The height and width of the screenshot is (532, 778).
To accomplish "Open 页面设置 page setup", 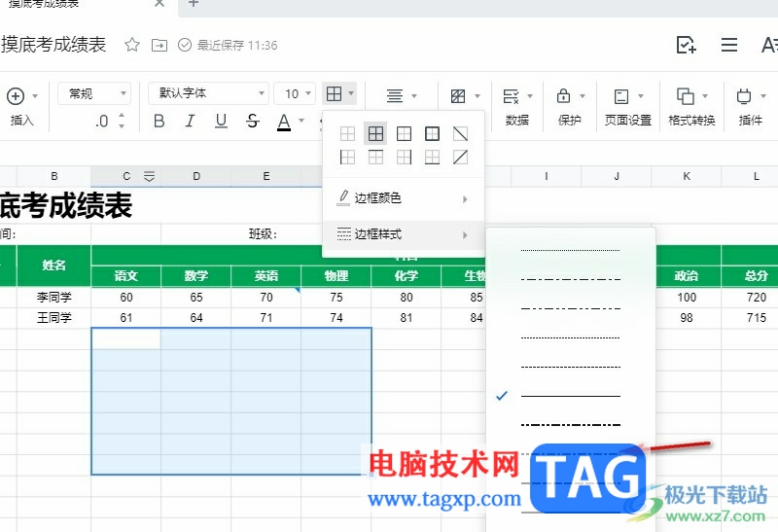I will (x=627, y=107).
